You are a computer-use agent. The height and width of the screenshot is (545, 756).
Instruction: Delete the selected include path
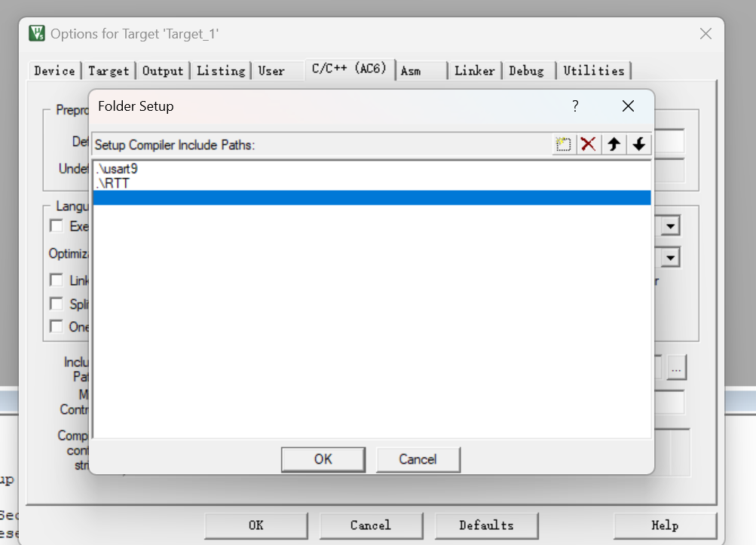pos(588,144)
